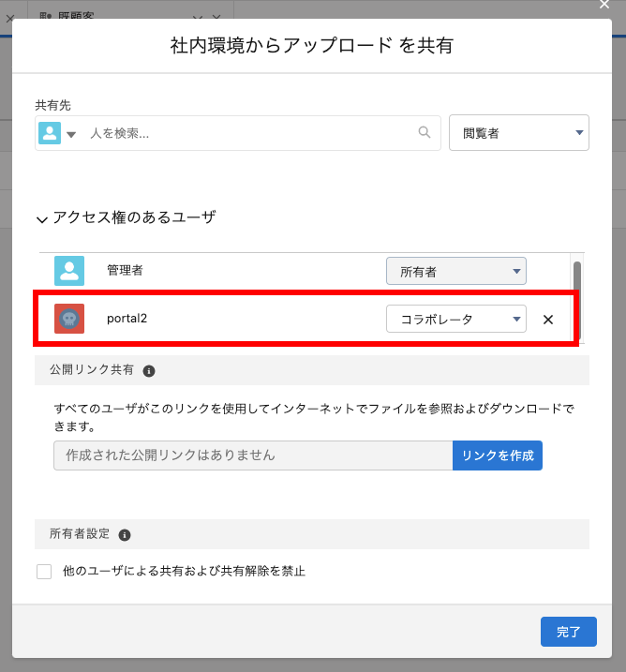626x672 pixels.
Task: Open the 閲覧者 access level dropdown
Action: coord(519,133)
